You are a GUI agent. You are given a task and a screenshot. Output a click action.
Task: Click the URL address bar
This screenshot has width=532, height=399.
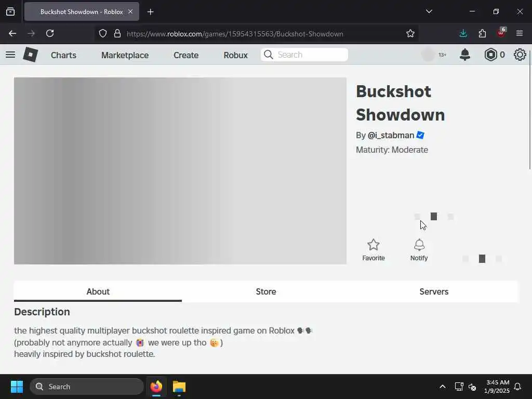[x=235, y=34]
